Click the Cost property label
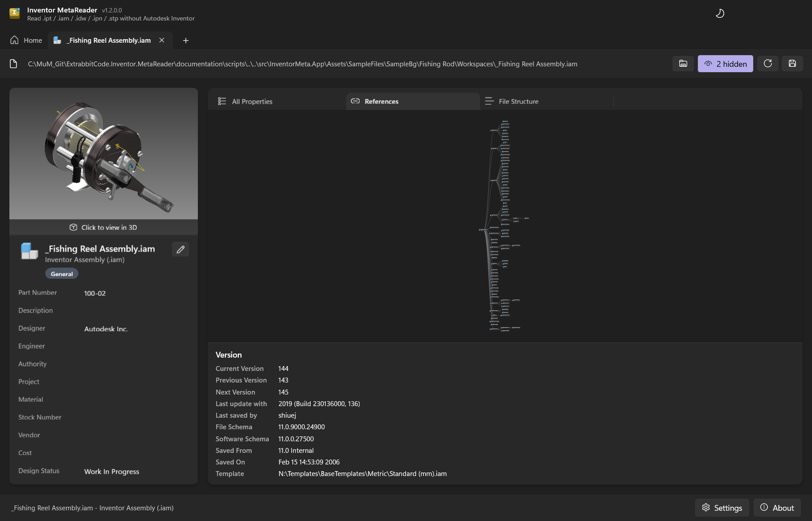The image size is (812, 521). point(25,453)
